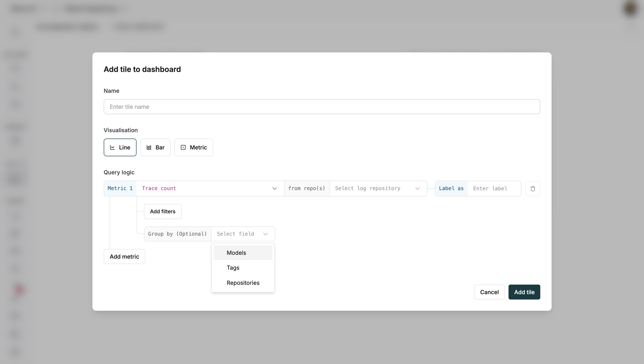
Task: Click into the Enter label field
Action: coord(494,189)
